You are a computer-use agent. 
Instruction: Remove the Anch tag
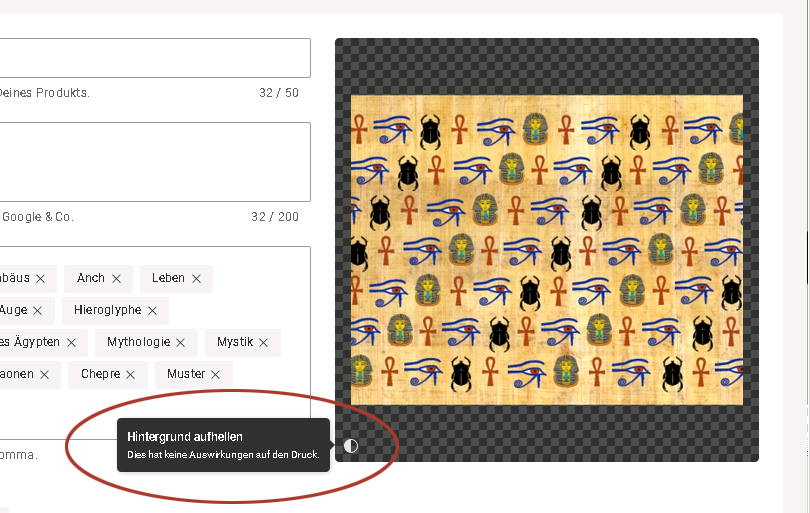pos(116,279)
